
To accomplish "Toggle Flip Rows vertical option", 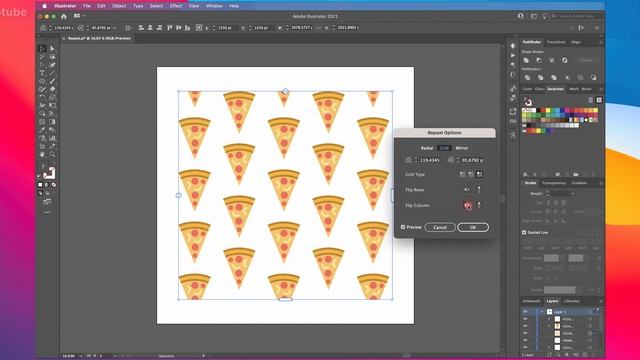I will pyautogui.click(x=479, y=190).
